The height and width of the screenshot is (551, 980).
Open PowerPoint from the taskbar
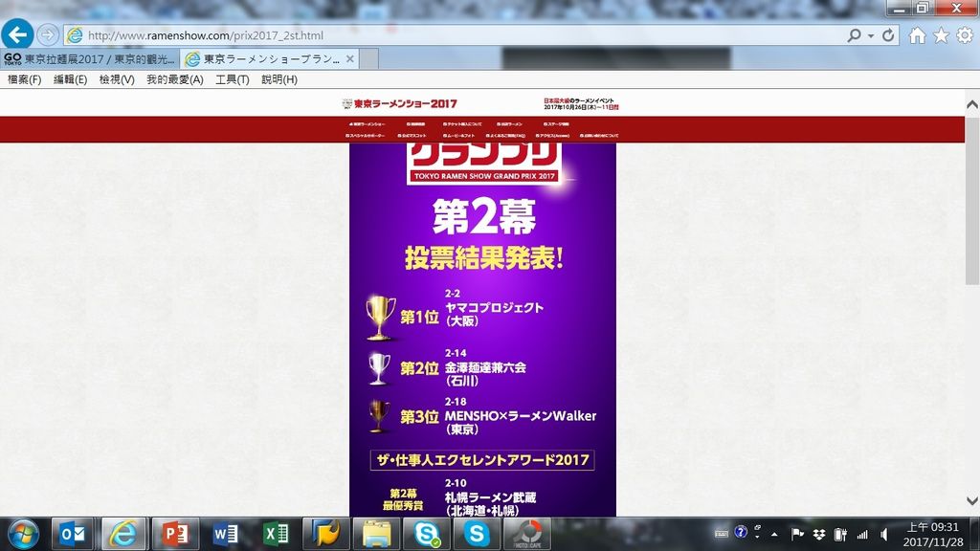[174, 534]
